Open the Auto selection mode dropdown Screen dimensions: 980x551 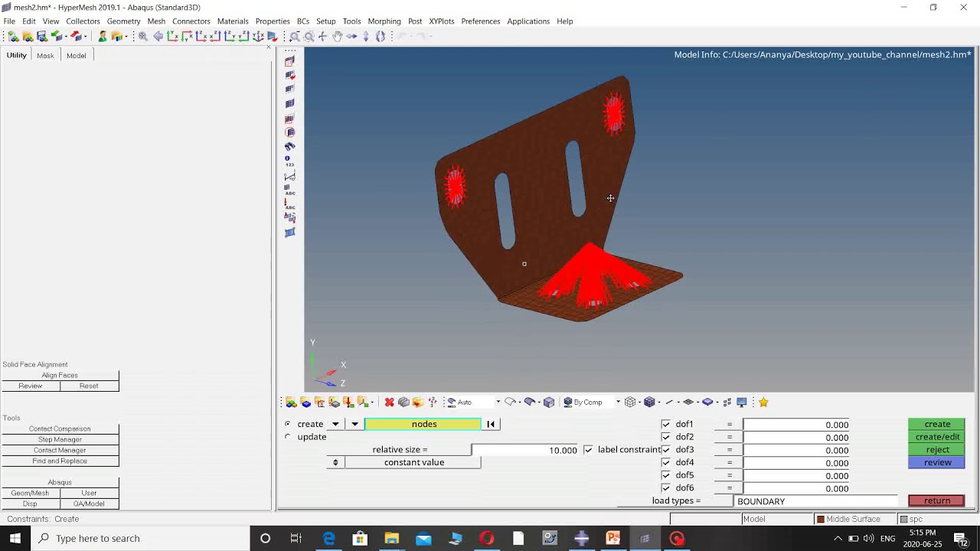click(x=498, y=402)
